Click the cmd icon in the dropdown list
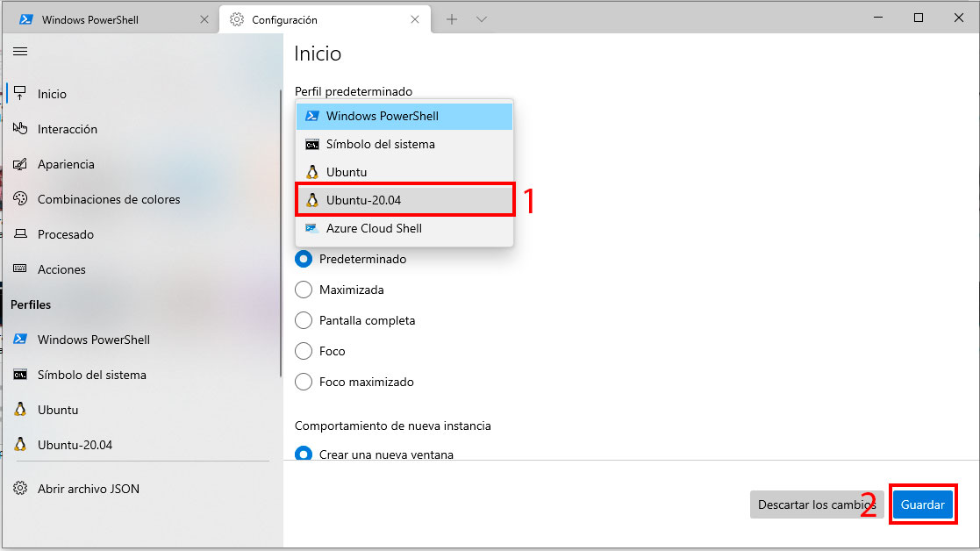 311,144
